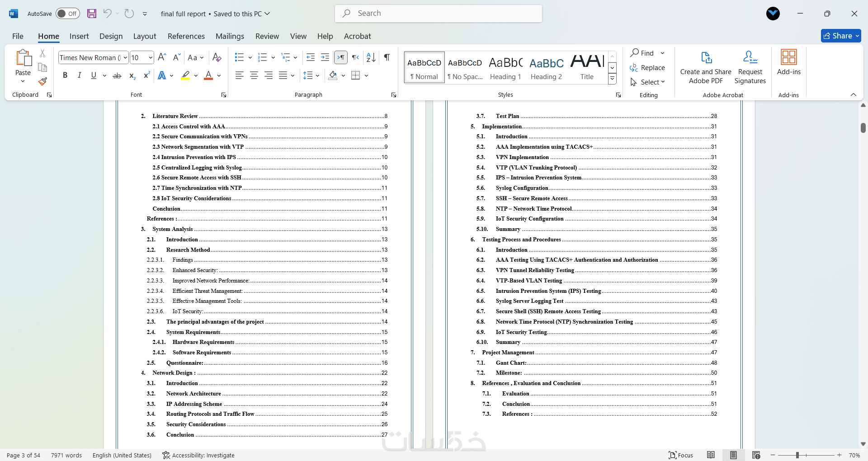Adjust the zoom slider handle

pos(797,455)
